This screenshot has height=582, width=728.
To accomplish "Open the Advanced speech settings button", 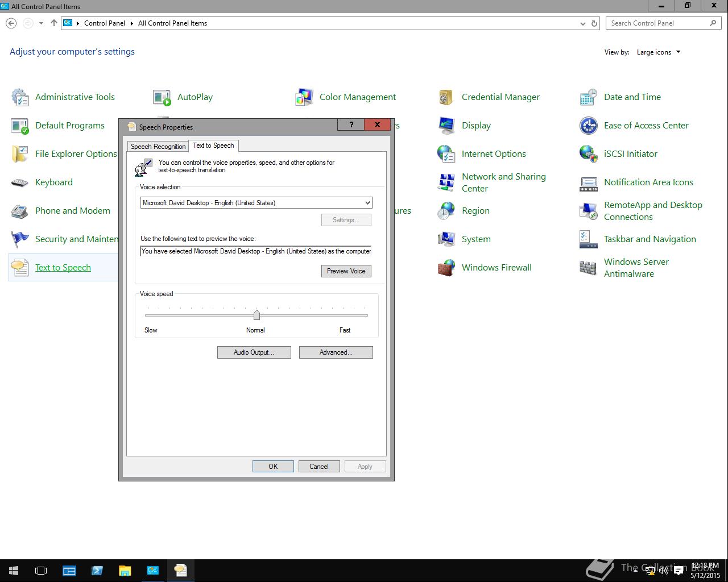I will [x=336, y=352].
